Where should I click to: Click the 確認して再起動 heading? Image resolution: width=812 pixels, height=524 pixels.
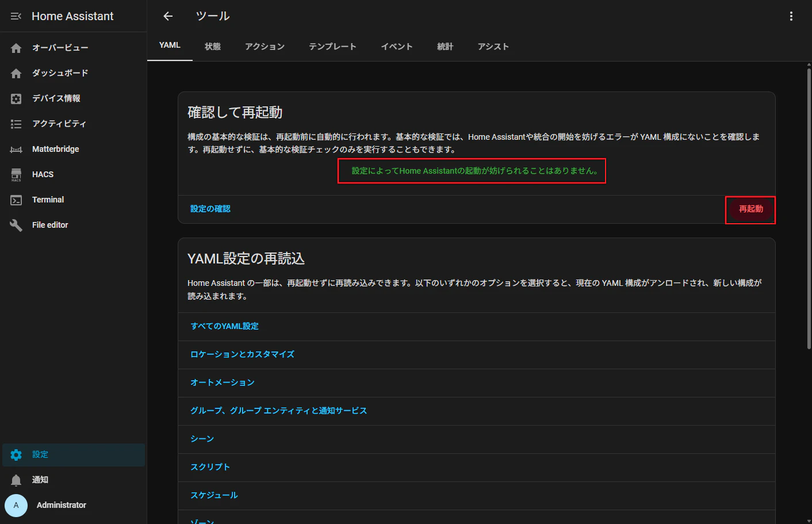point(235,113)
